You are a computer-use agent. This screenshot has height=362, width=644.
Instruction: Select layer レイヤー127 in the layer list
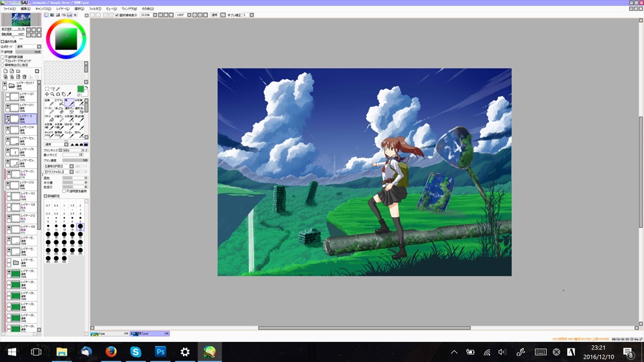(x=27, y=96)
